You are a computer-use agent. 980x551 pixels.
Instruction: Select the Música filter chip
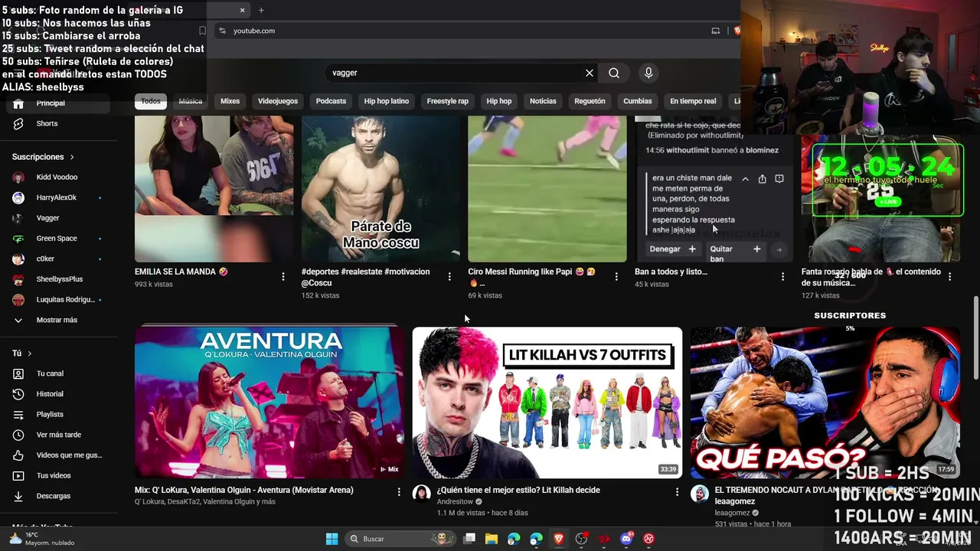(x=191, y=101)
